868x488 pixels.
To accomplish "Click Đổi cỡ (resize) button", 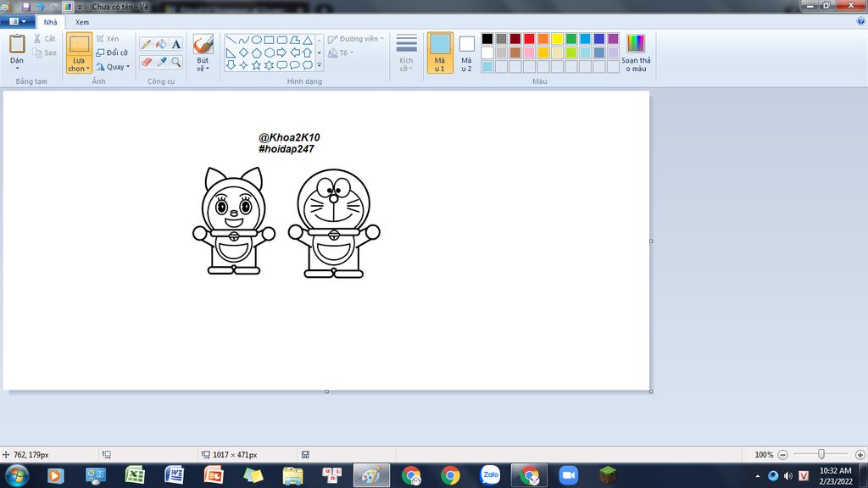I will pos(112,53).
